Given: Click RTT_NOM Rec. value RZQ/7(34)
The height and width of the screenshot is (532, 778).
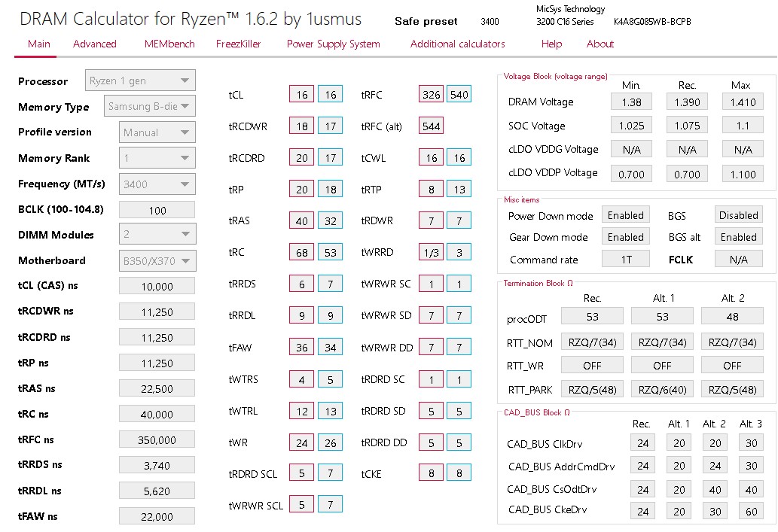Looking at the screenshot, I should point(593,342).
